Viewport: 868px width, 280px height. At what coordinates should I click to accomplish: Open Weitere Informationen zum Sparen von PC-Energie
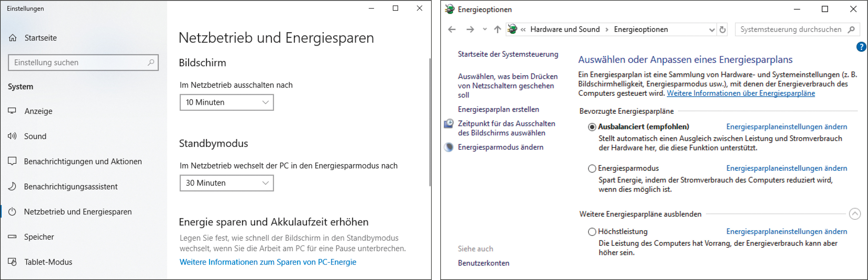267,262
